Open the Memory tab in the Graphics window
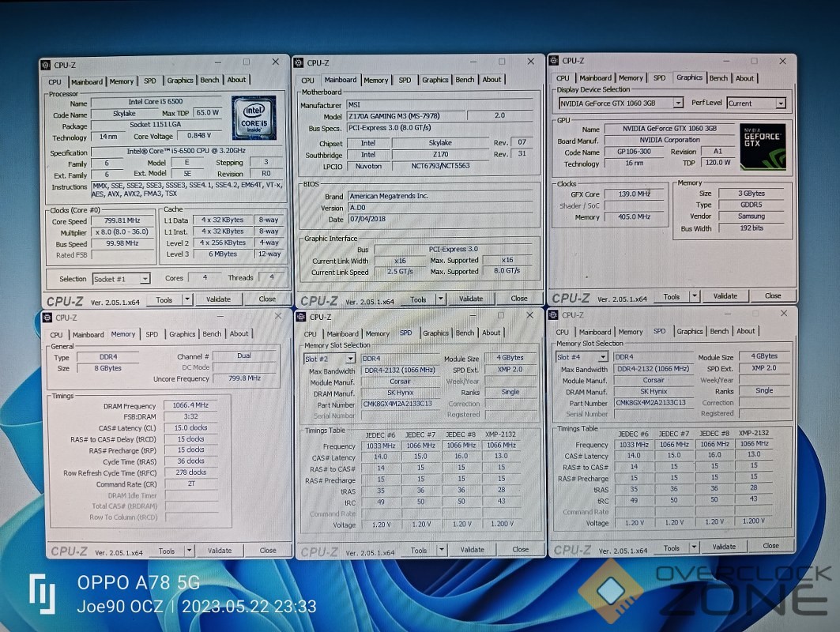 point(631,77)
